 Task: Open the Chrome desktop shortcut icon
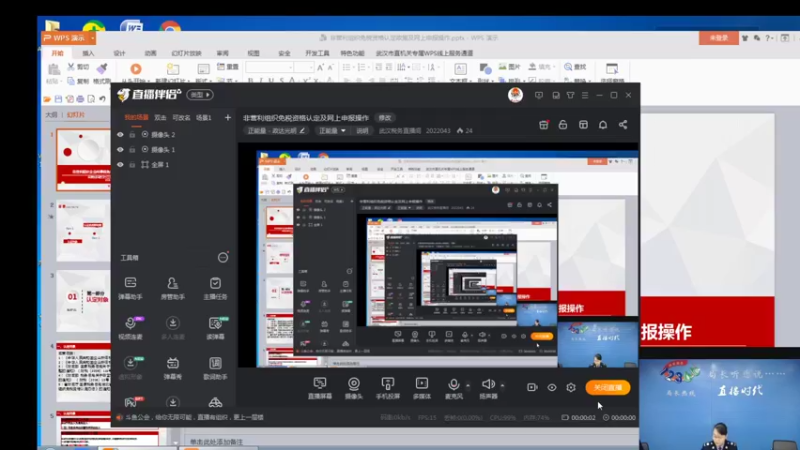click(x=170, y=27)
